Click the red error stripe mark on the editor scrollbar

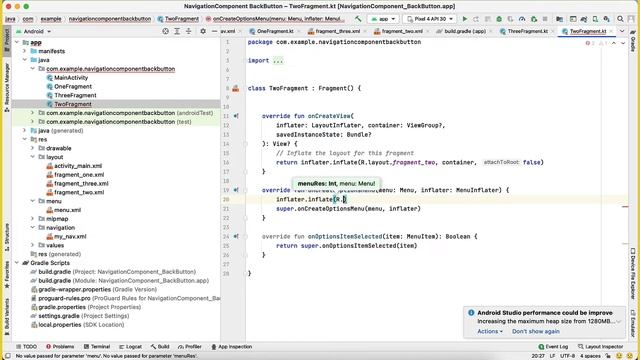(625, 207)
